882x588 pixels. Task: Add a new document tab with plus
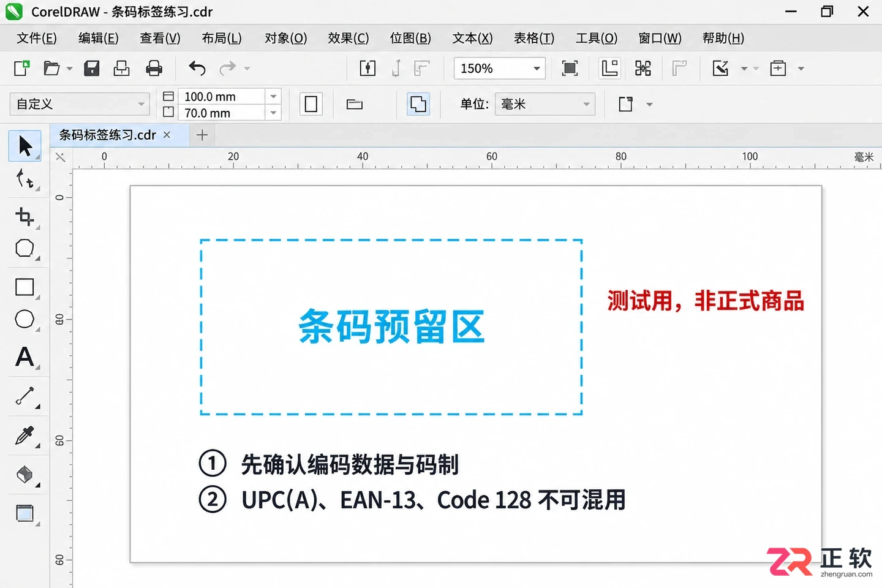(x=202, y=135)
